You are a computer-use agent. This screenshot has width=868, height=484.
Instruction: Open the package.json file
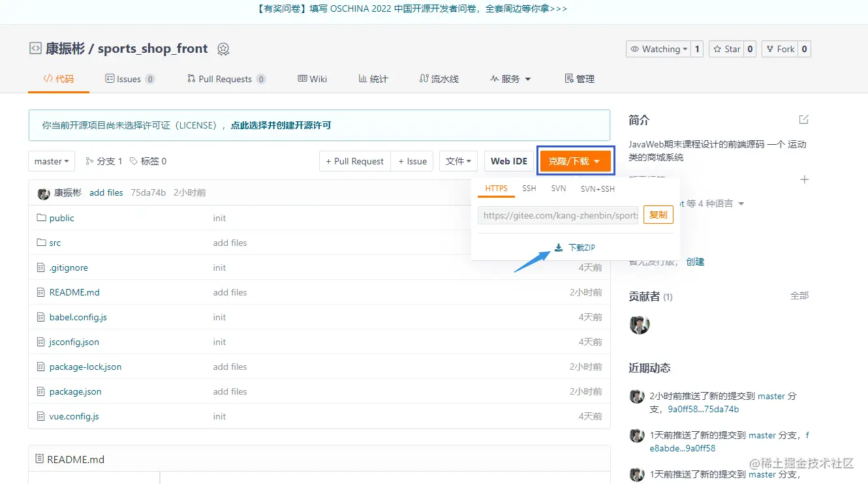(x=76, y=391)
